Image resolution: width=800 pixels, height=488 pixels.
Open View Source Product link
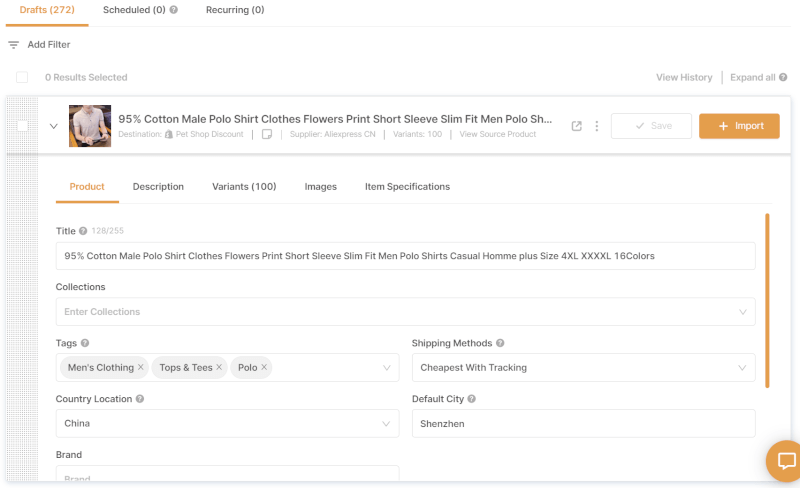[x=497, y=134]
